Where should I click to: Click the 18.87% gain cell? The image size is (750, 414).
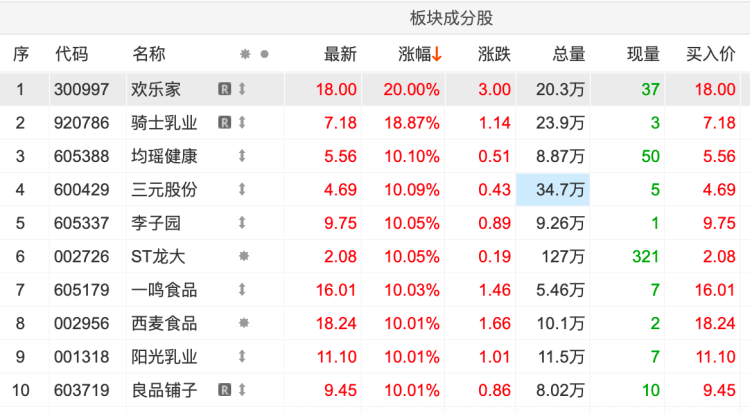coord(411,123)
